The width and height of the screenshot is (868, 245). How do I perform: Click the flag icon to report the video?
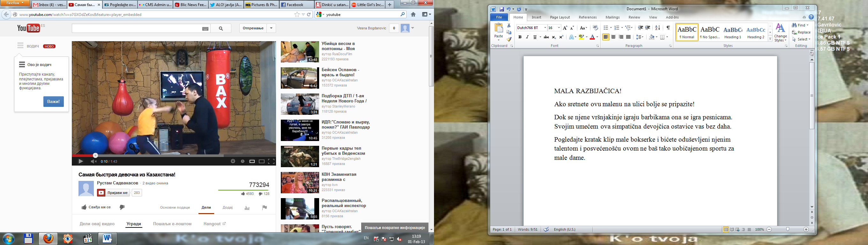tap(265, 208)
